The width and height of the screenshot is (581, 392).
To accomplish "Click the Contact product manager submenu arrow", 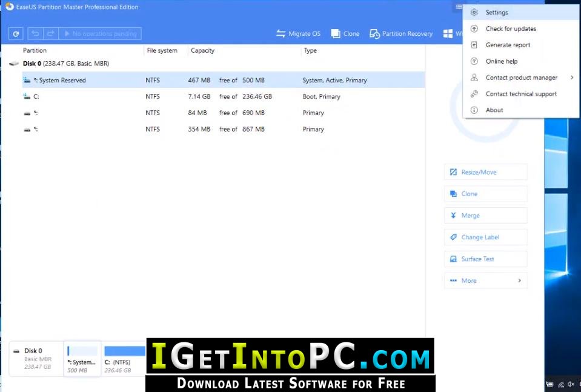I will pos(572,78).
